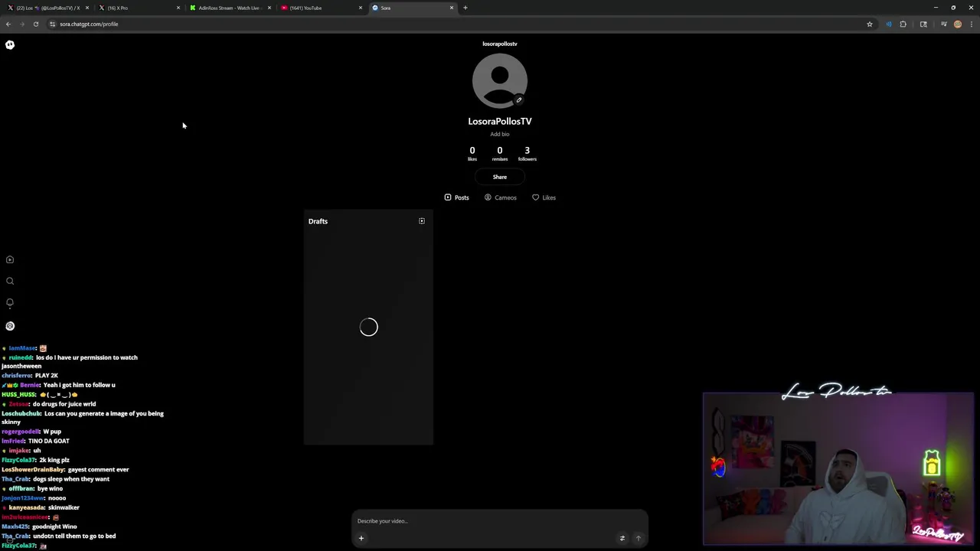Bookmark this page with star icon

coord(870,24)
